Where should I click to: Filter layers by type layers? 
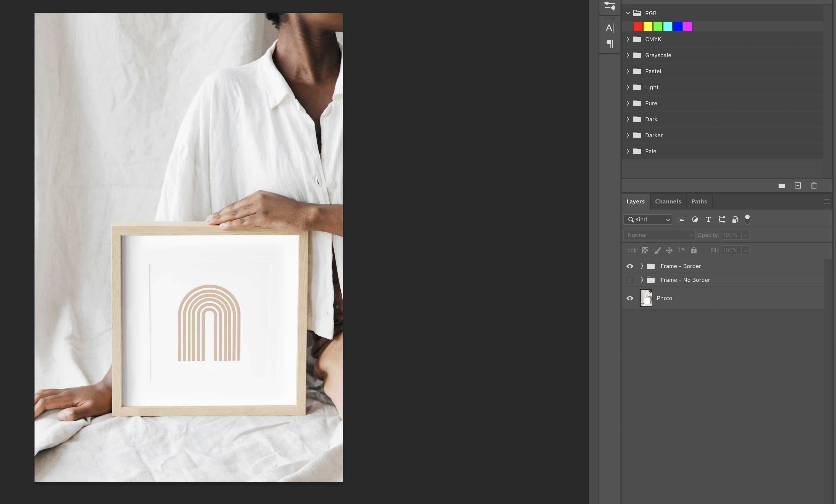[x=708, y=219]
